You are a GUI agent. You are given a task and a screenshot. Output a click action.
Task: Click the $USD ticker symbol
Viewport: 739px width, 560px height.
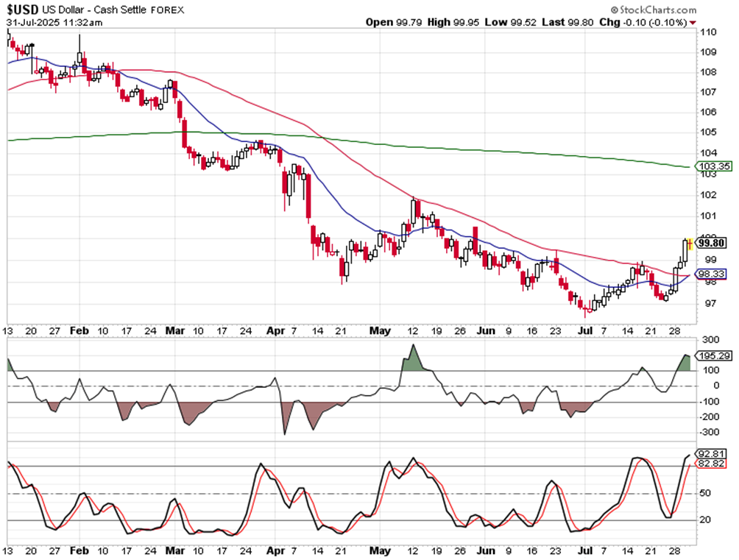pos(24,10)
